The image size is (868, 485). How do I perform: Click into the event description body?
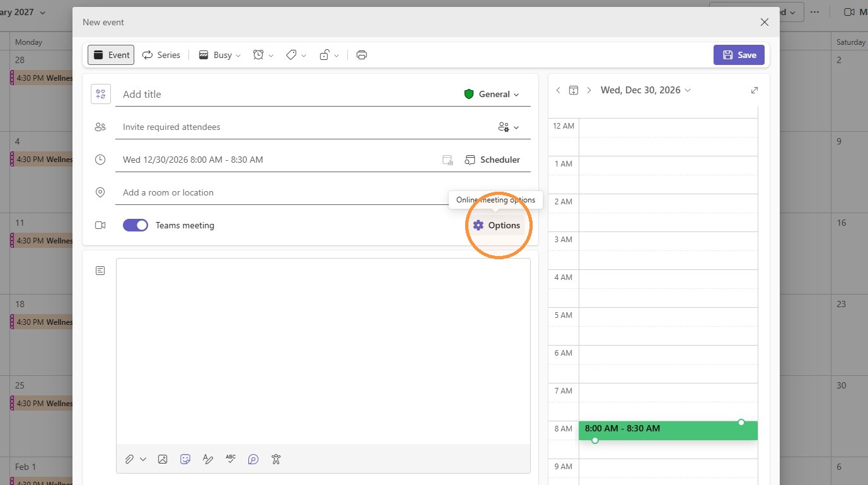(323, 351)
